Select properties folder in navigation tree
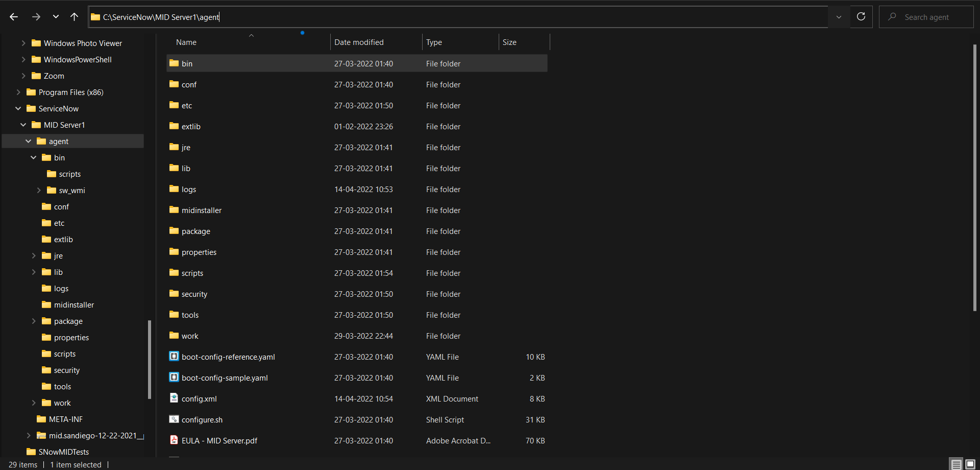 click(71, 338)
